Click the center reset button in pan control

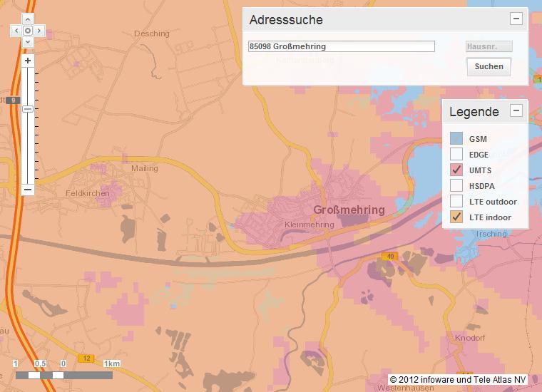(x=28, y=31)
